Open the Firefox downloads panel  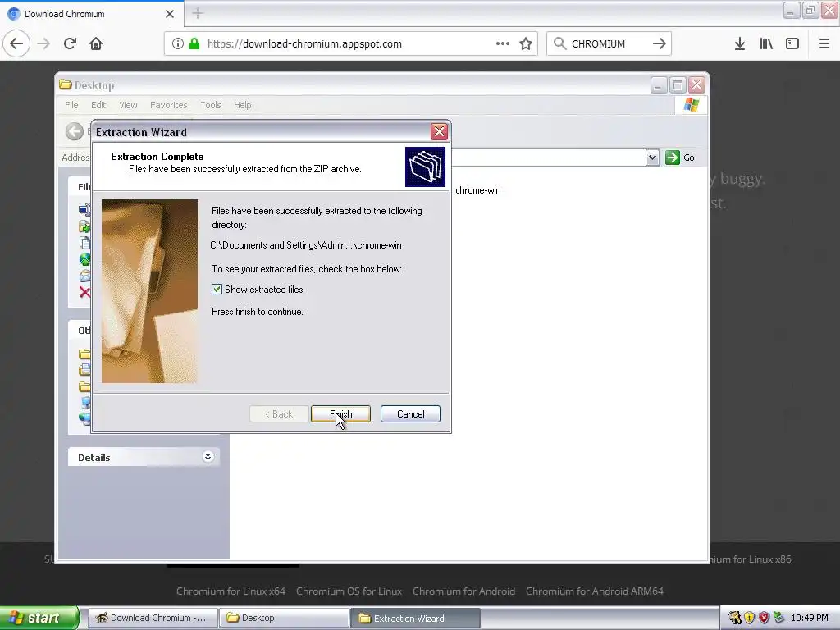[x=740, y=44]
